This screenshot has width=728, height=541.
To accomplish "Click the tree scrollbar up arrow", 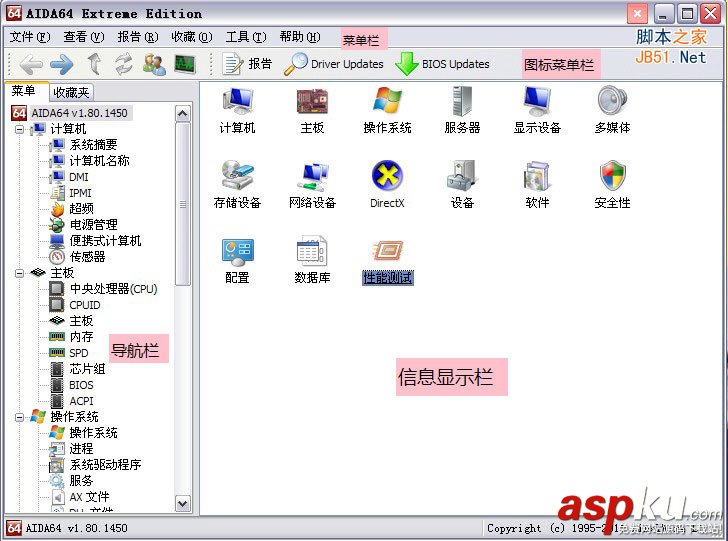I will [x=183, y=113].
